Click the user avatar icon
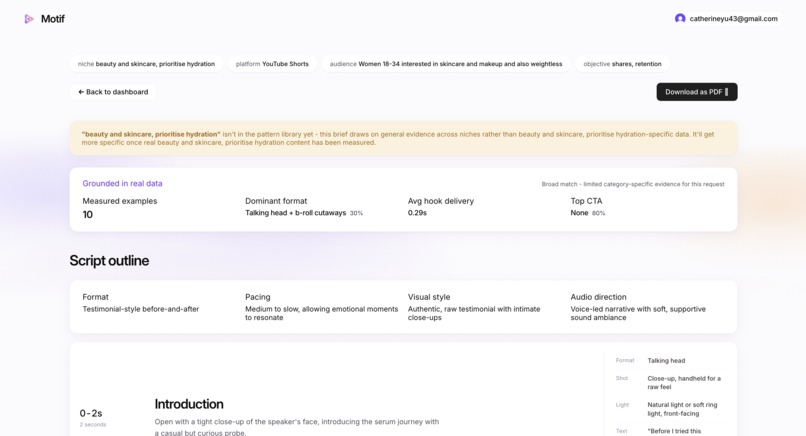Viewport: 806px width, 436px height. pyautogui.click(x=680, y=19)
